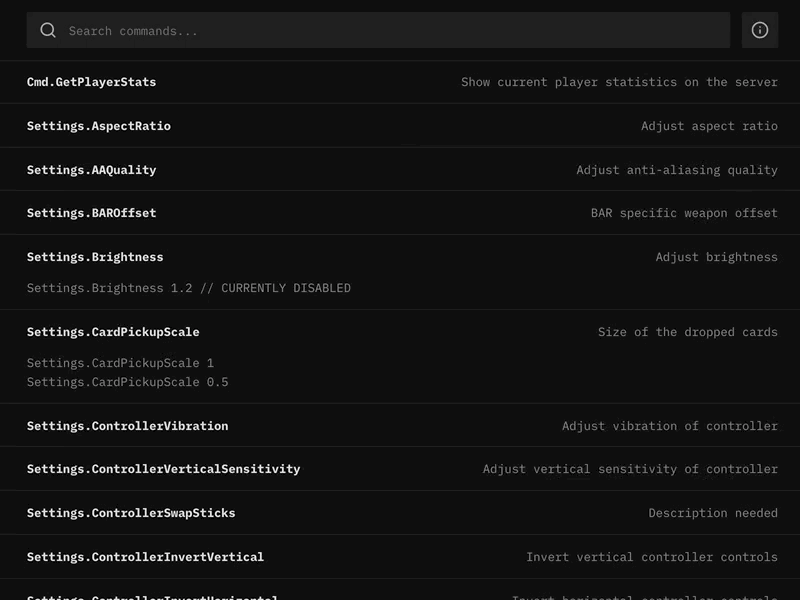
Task: Select Settings.AspectRatio to adjust aspect ratio
Action: point(100,126)
